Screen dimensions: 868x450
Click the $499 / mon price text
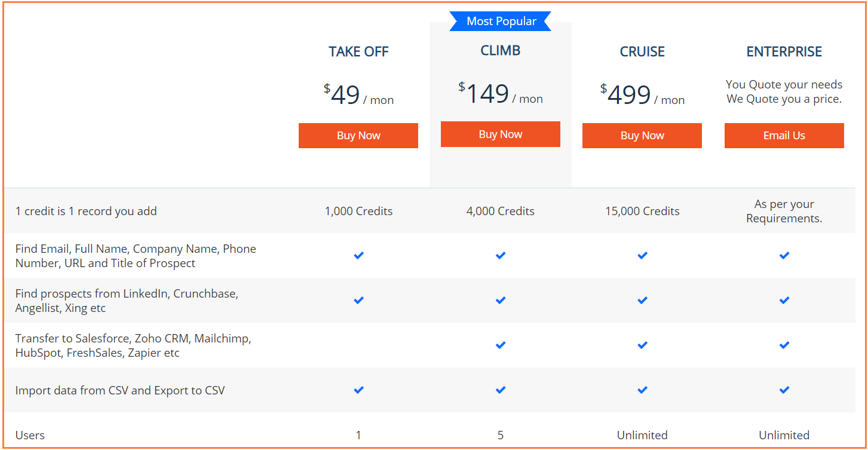642,95
